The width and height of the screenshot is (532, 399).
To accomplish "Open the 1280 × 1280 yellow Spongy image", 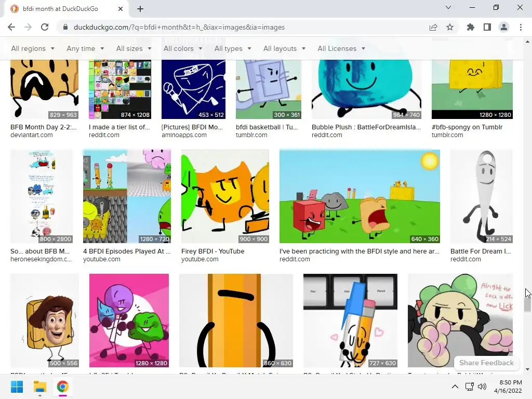I will click(472, 89).
